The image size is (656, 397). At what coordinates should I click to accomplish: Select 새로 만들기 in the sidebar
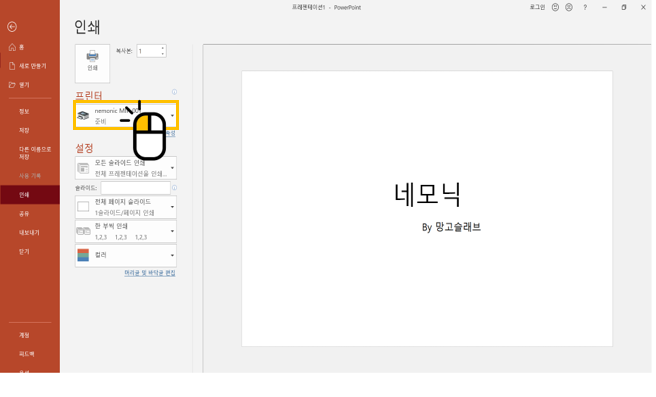tap(28, 66)
